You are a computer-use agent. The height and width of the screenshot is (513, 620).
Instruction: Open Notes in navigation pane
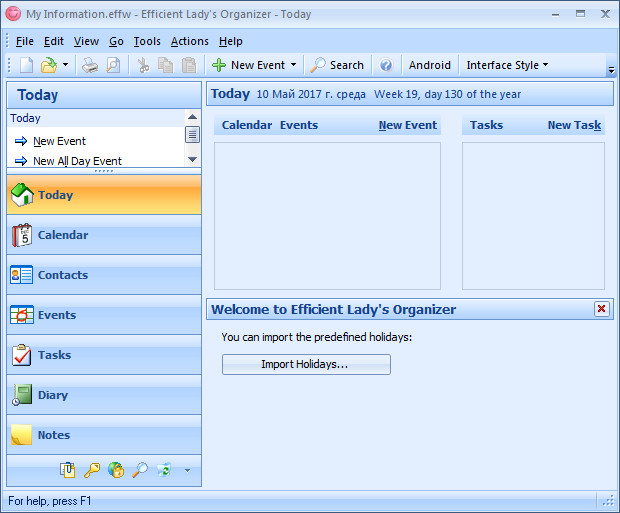tap(104, 435)
